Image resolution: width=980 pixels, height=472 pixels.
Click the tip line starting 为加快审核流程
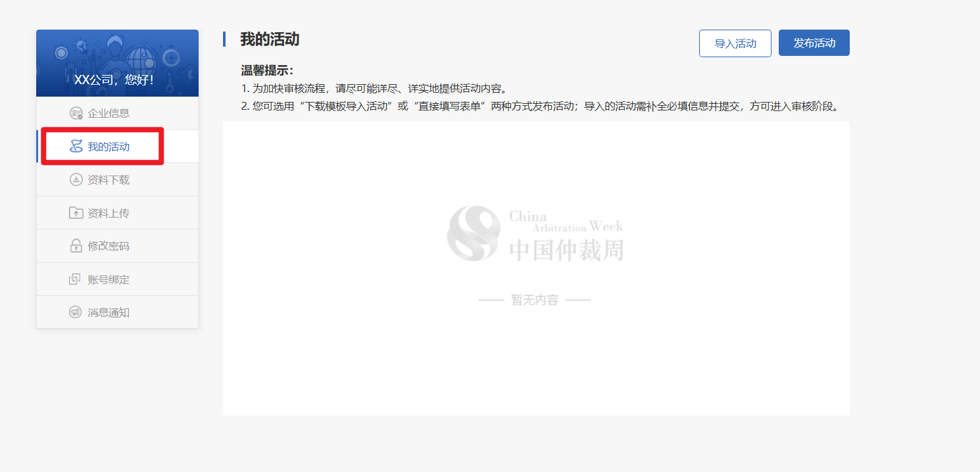coord(374,89)
